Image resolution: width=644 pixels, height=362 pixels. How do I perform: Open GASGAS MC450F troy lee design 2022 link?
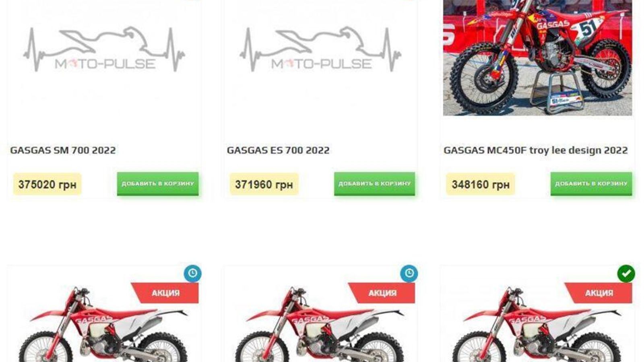[535, 150]
